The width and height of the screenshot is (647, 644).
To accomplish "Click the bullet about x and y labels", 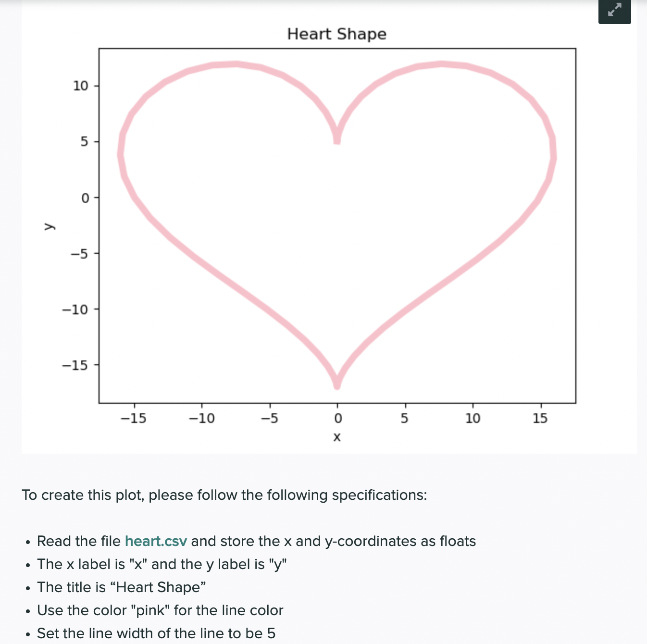I will tap(162, 564).
